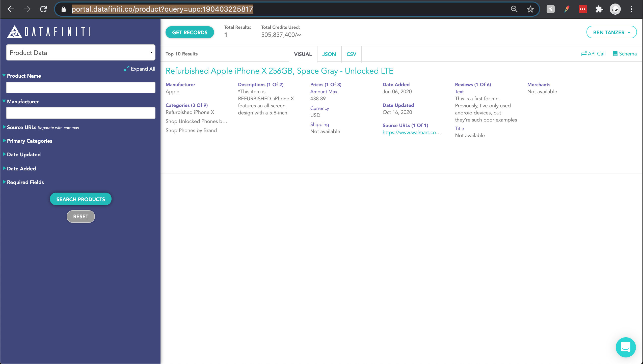Click the SEARCH PRODUCTS button
Viewport: 643px width, 364px height.
click(81, 199)
